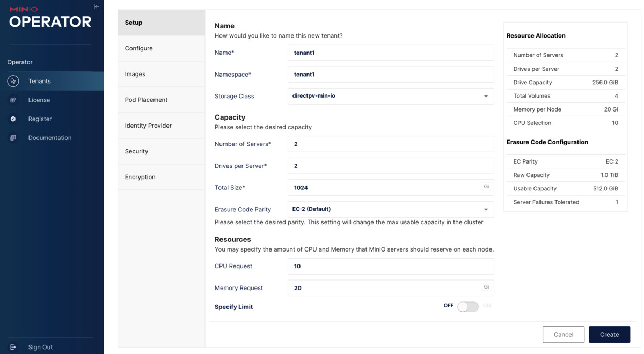The width and height of the screenshot is (644, 354).
Task: Click the Capacity section heading
Action: coord(230,117)
